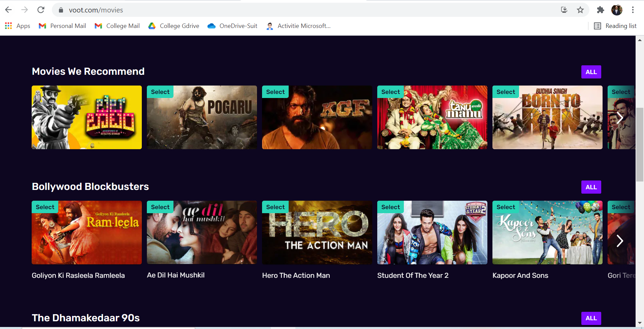
Task: Bookmark this page with the star icon
Action: (x=580, y=10)
